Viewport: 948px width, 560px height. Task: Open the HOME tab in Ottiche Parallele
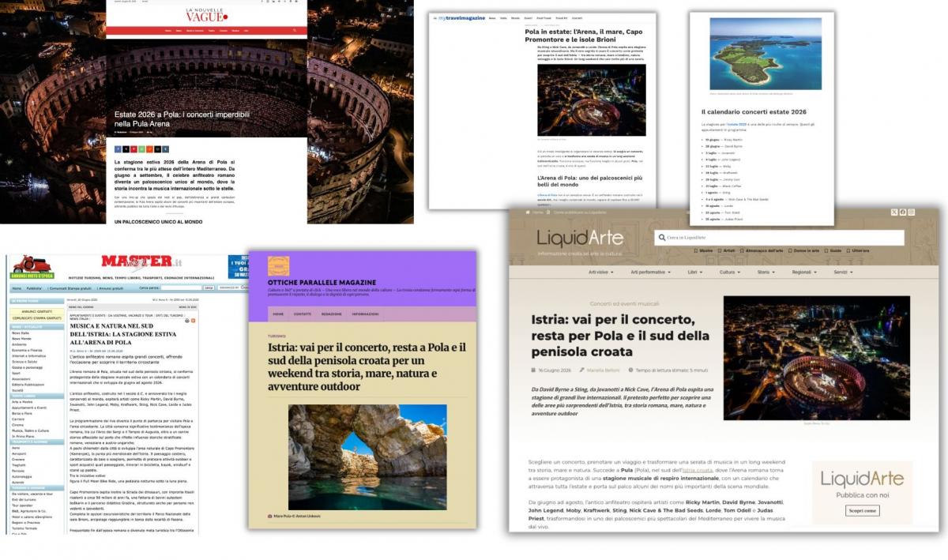[x=278, y=314]
